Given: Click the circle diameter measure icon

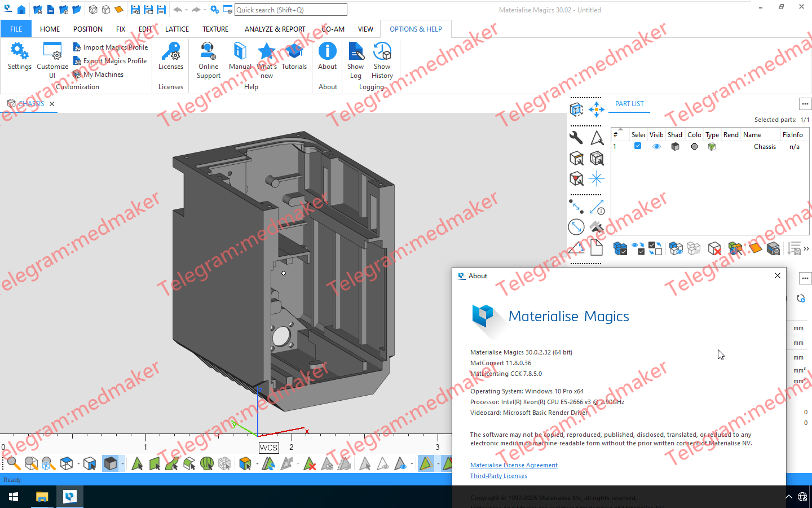Looking at the screenshot, I should coord(576,227).
